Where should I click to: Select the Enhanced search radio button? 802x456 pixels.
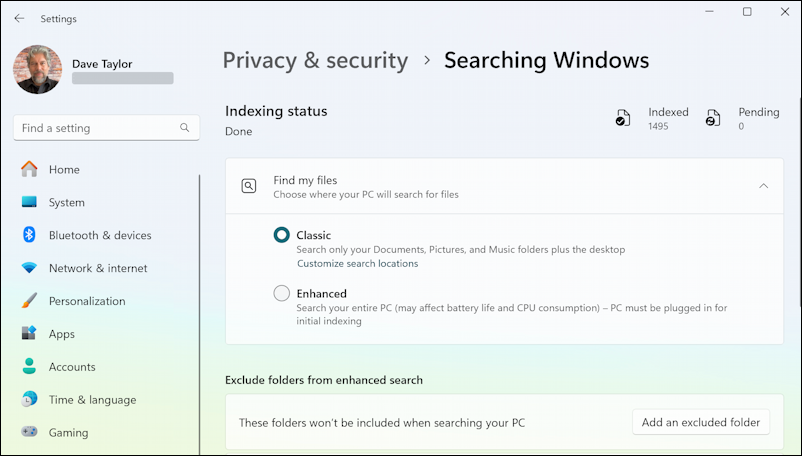[282, 293]
